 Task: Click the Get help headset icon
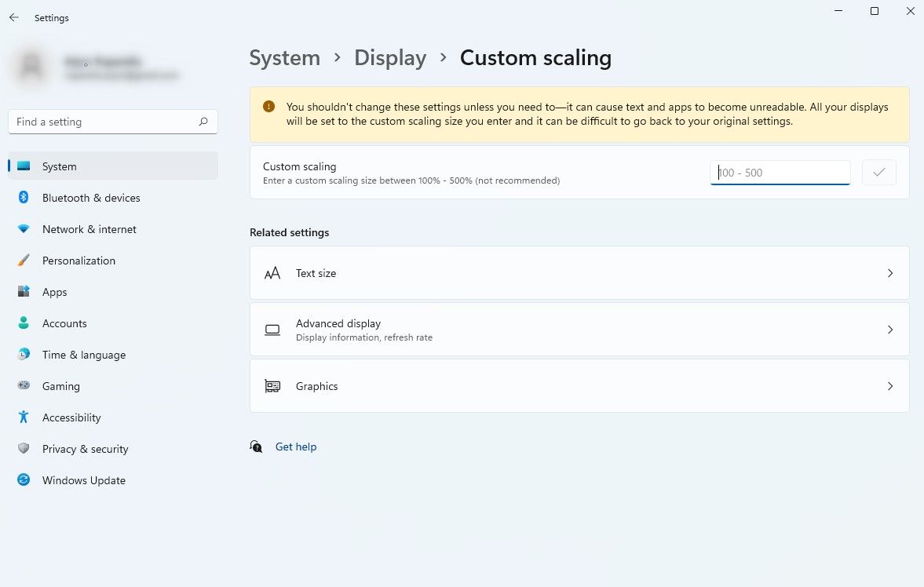click(x=256, y=447)
